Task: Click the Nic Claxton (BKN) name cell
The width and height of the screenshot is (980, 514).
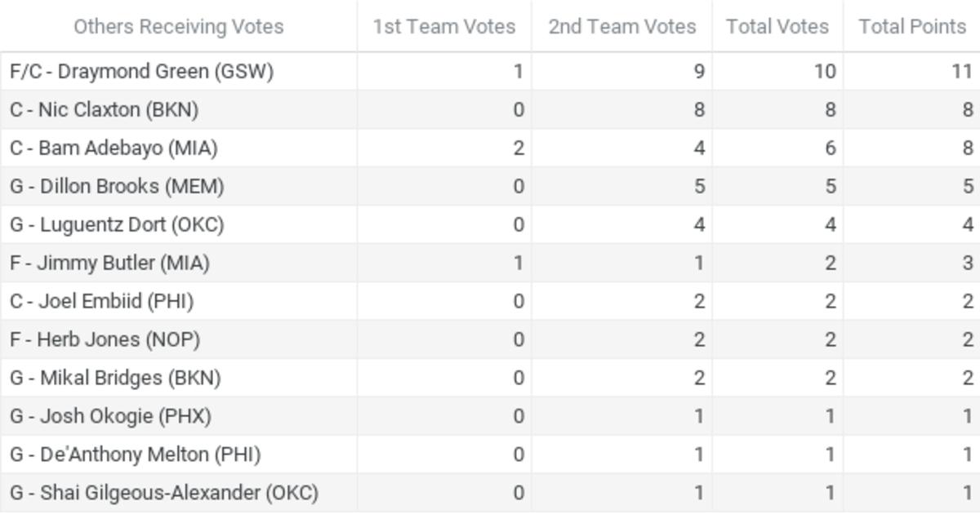Action: pyautogui.click(x=104, y=110)
